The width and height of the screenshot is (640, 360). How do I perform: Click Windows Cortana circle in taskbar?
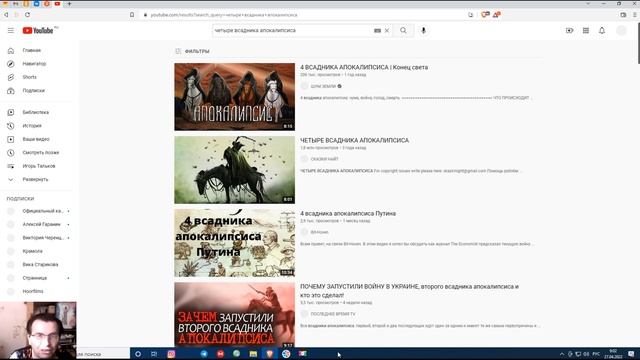click(x=138, y=354)
